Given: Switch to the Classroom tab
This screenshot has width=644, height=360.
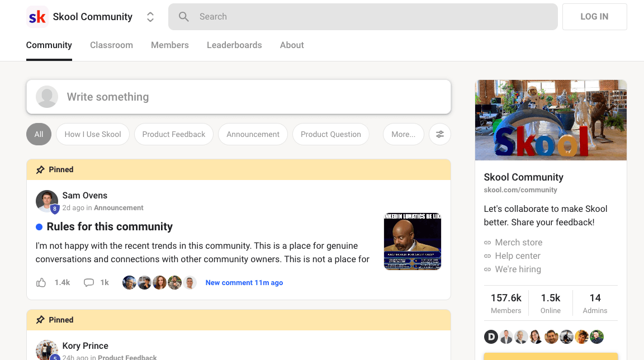Looking at the screenshot, I should click(111, 45).
